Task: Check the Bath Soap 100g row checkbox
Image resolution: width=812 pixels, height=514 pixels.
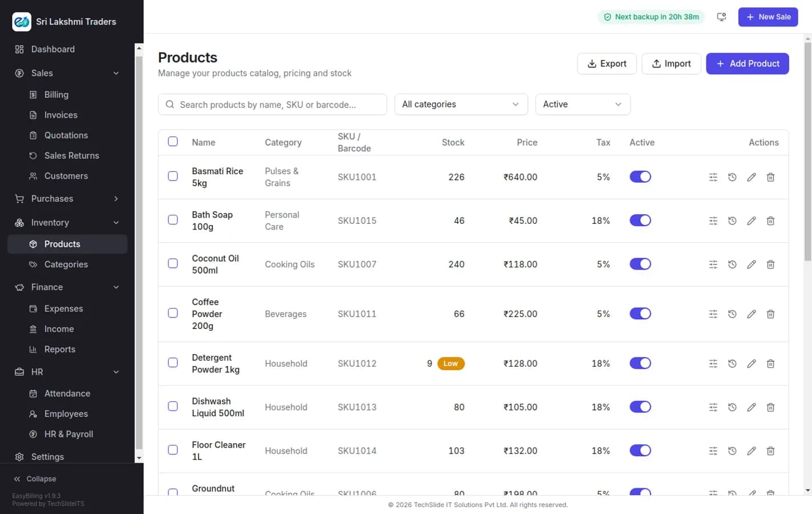Action: (x=173, y=220)
